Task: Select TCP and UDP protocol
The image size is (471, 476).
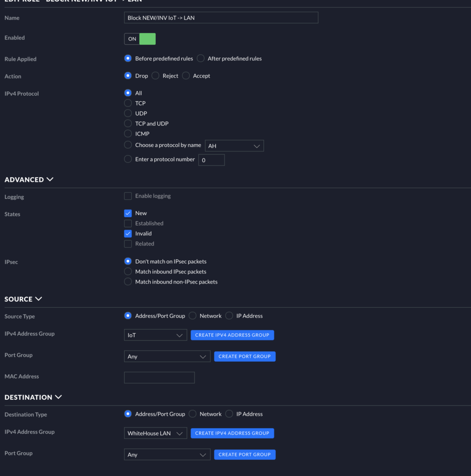Action: (128, 124)
